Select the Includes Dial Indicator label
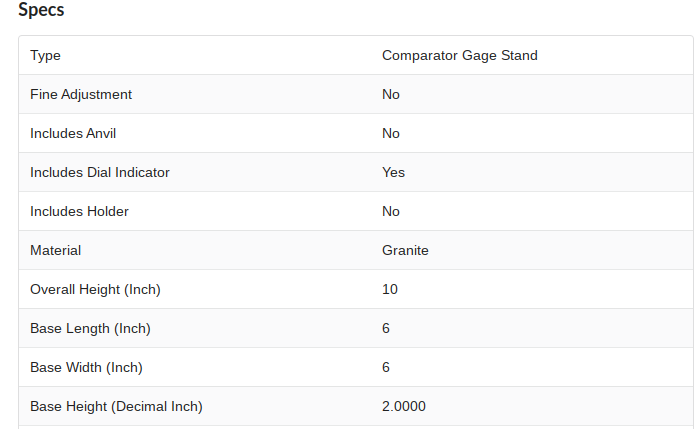Screen dimensions: 695x429 [100, 173]
